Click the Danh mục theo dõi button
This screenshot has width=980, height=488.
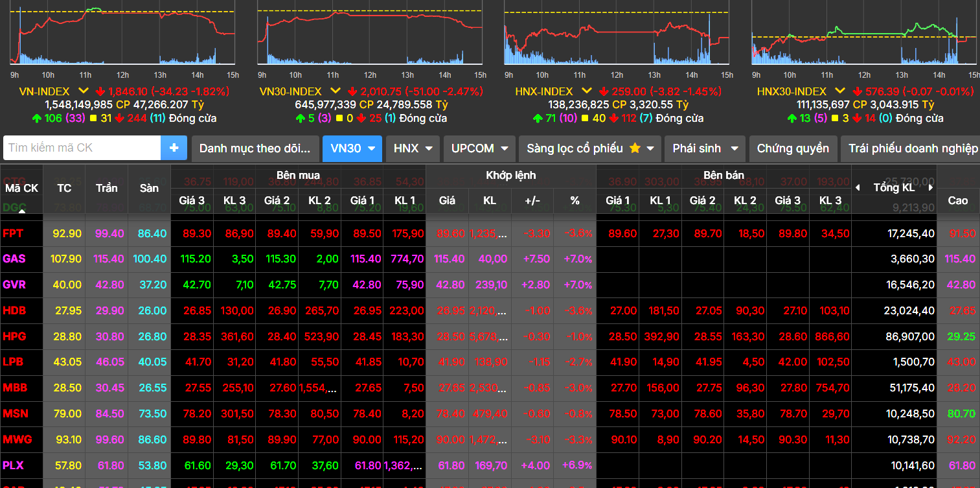pos(255,148)
